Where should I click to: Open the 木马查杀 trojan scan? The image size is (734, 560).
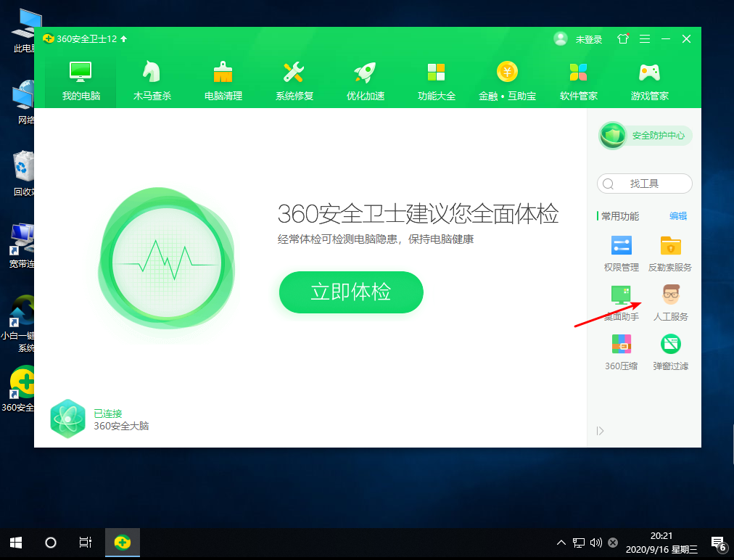tap(152, 80)
